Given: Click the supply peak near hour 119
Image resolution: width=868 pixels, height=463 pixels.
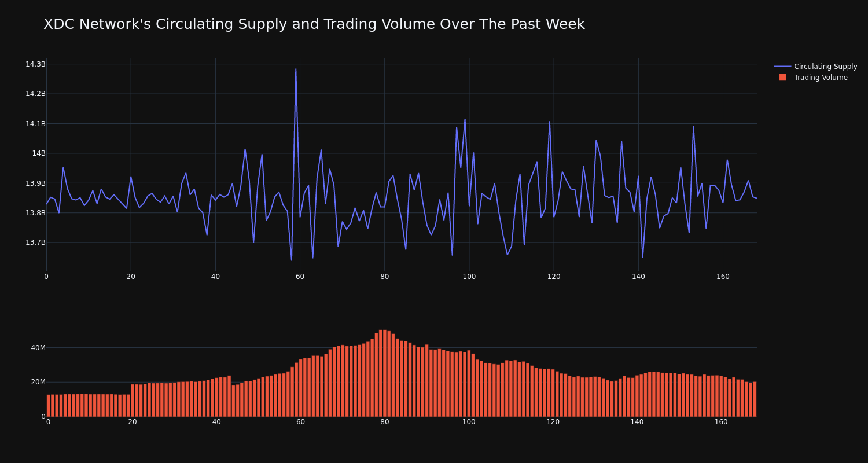Looking at the screenshot, I should coord(550,122).
